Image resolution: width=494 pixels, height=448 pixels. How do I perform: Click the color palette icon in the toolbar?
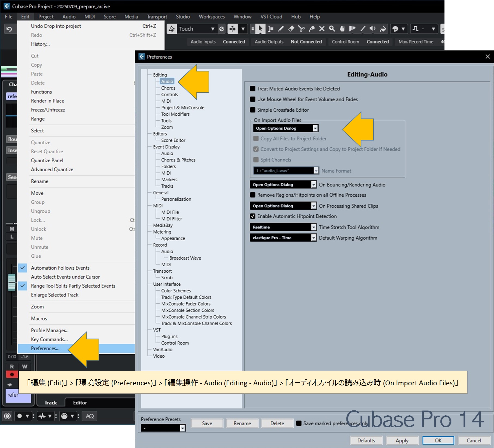pyautogui.click(x=395, y=29)
